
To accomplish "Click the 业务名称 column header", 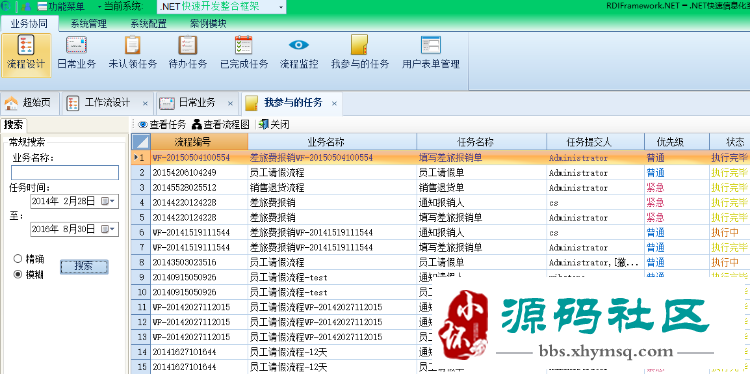I will point(332,142).
